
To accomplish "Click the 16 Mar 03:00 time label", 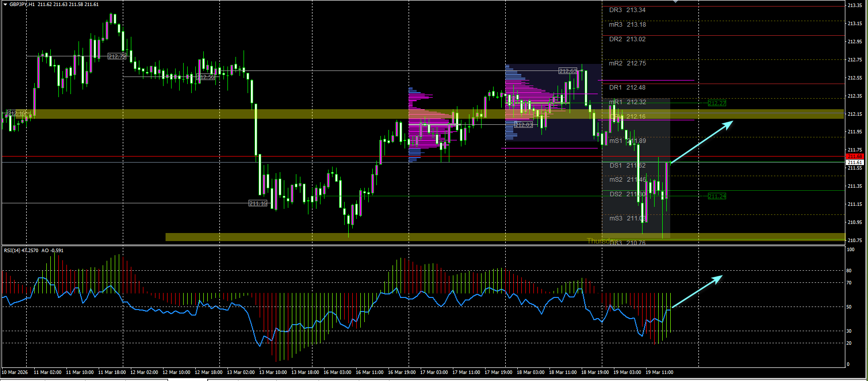I will [x=337, y=372].
